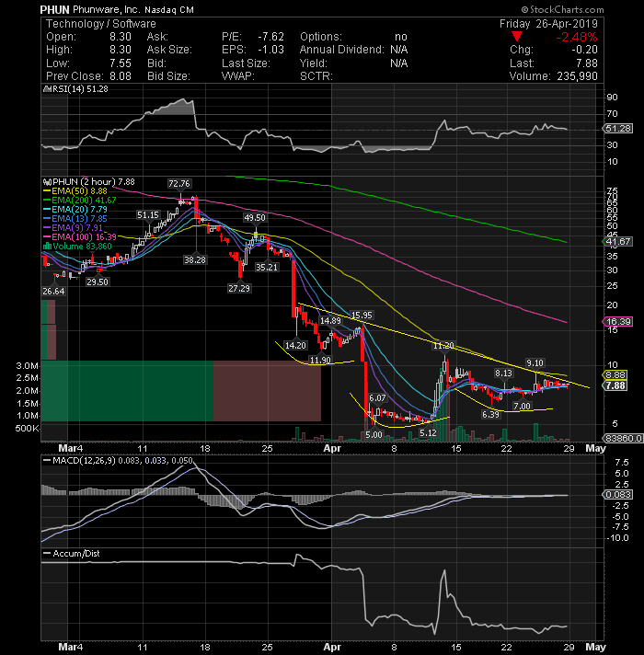Image resolution: width=644 pixels, height=655 pixels.
Task: Click the Chg value -0.20
Action: tap(585, 50)
